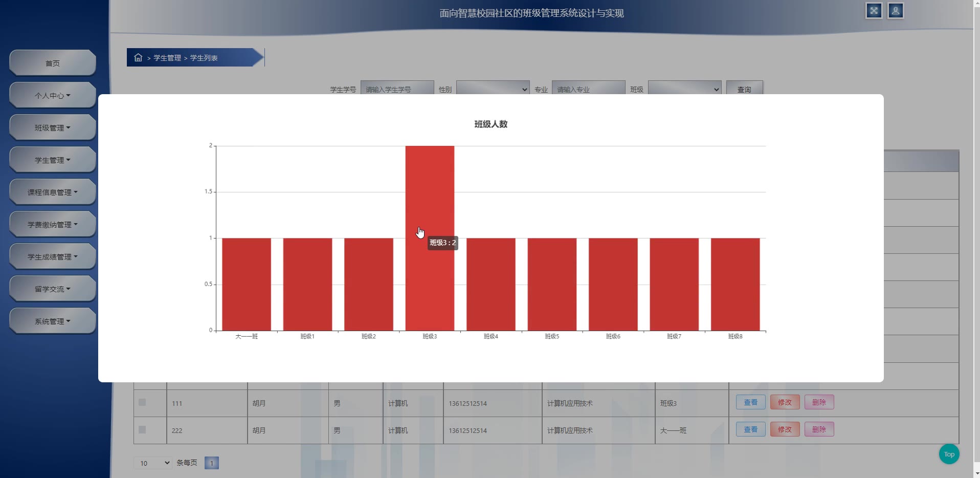Click 学生列表 in the breadcrumb
This screenshot has width=980, height=478.
(204, 58)
